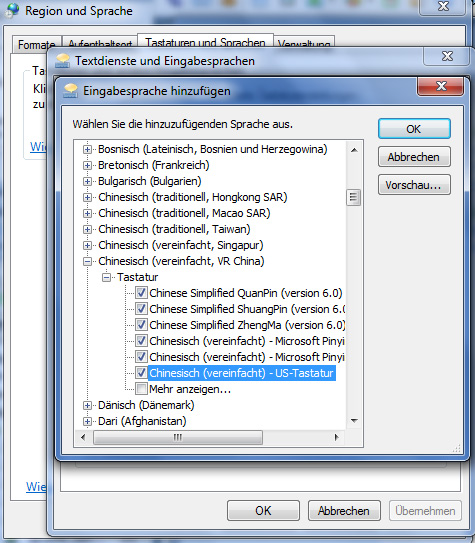Screen dimensions: 475x543
Task: Click the Region und Sprache globe icon
Action: click(12, 10)
